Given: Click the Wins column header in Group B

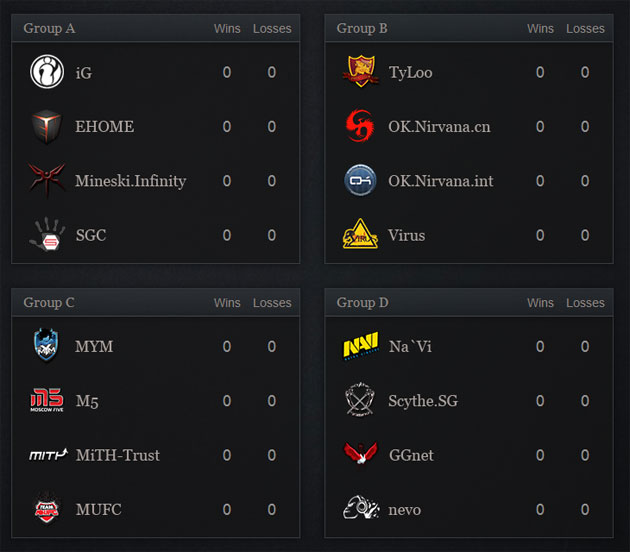Looking at the screenshot, I should [x=540, y=28].
